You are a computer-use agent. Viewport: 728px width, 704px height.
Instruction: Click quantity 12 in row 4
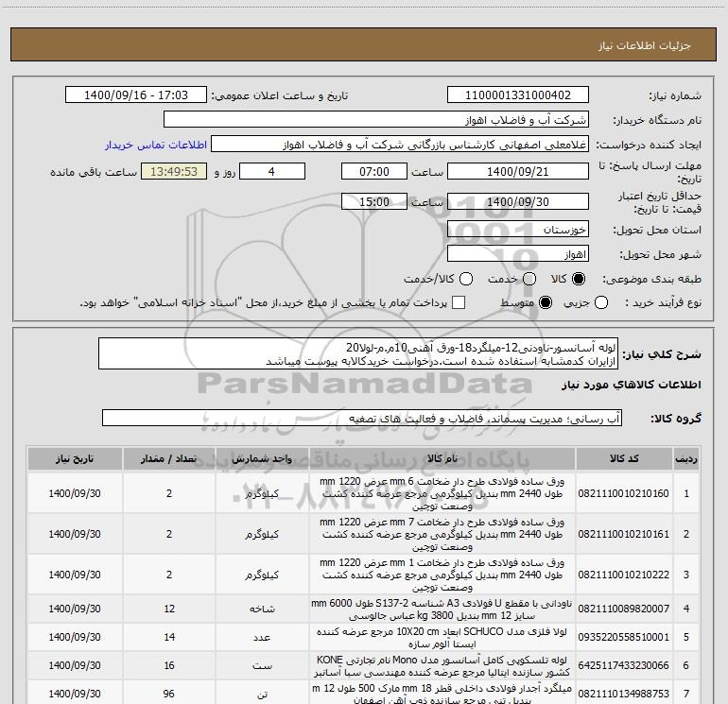[x=169, y=609]
